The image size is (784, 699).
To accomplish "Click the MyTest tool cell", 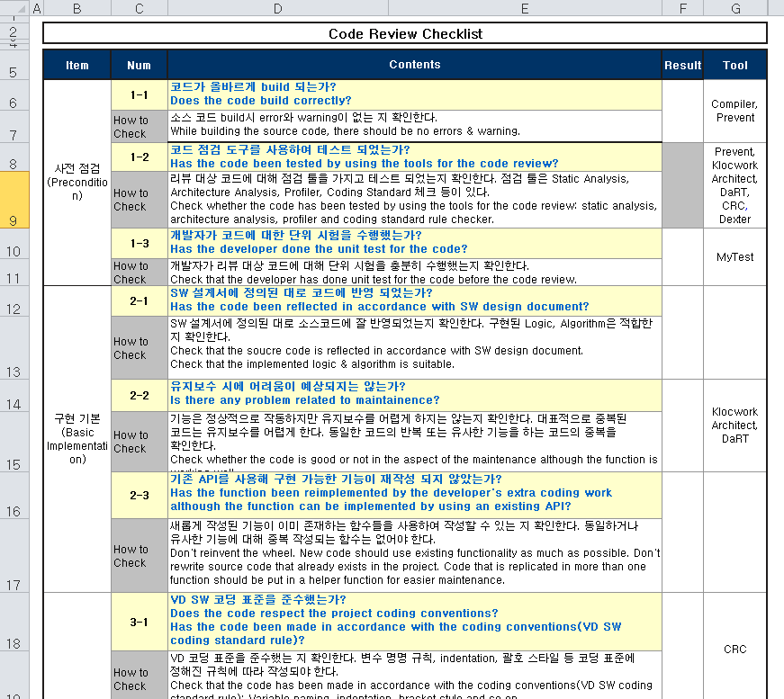I will (735, 257).
